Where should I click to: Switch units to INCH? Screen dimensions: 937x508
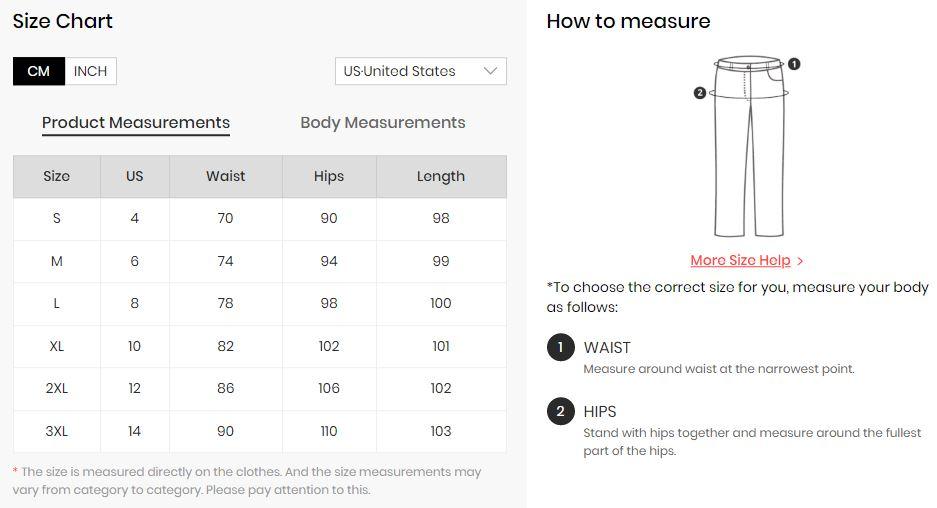click(x=90, y=71)
